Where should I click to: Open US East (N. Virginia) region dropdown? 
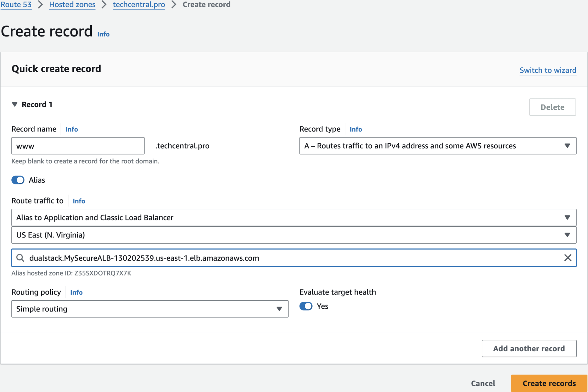click(293, 235)
